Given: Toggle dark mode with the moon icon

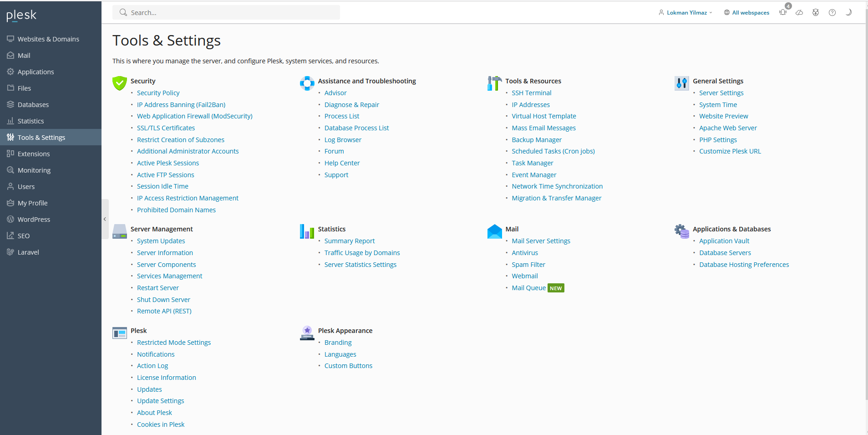Looking at the screenshot, I should [x=848, y=12].
